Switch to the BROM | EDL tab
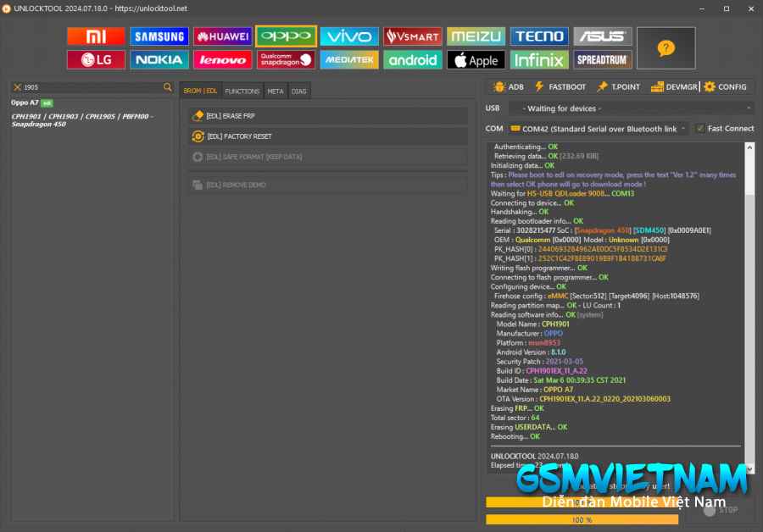 [x=200, y=91]
